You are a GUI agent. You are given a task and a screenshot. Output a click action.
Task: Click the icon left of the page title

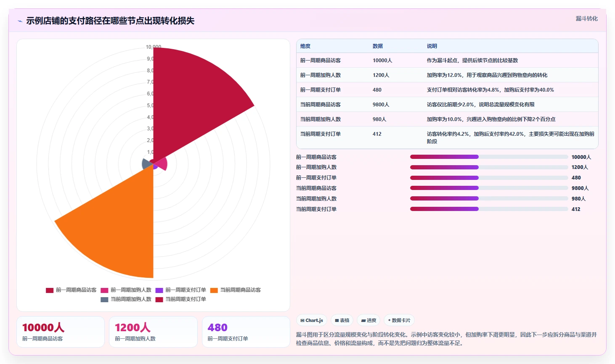pos(20,21)
